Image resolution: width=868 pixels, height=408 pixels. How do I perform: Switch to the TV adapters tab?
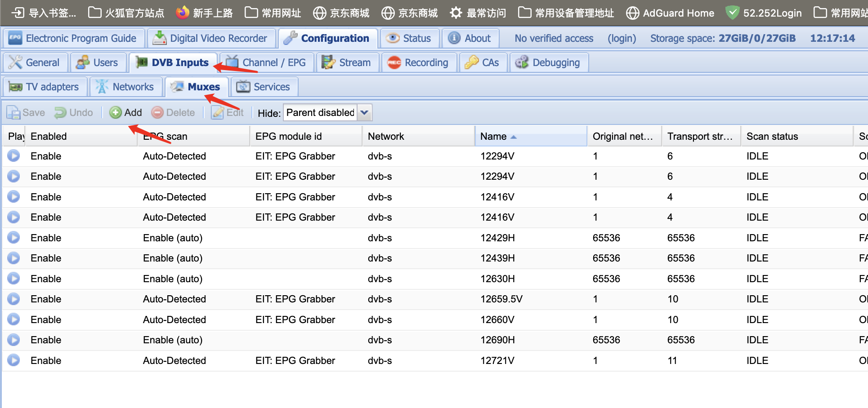45,87
